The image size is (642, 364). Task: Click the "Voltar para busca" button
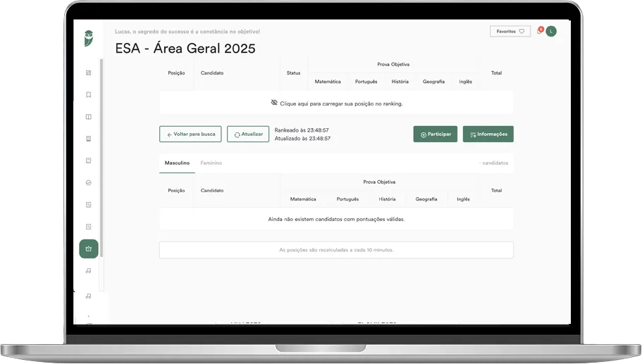coord(190,134)
